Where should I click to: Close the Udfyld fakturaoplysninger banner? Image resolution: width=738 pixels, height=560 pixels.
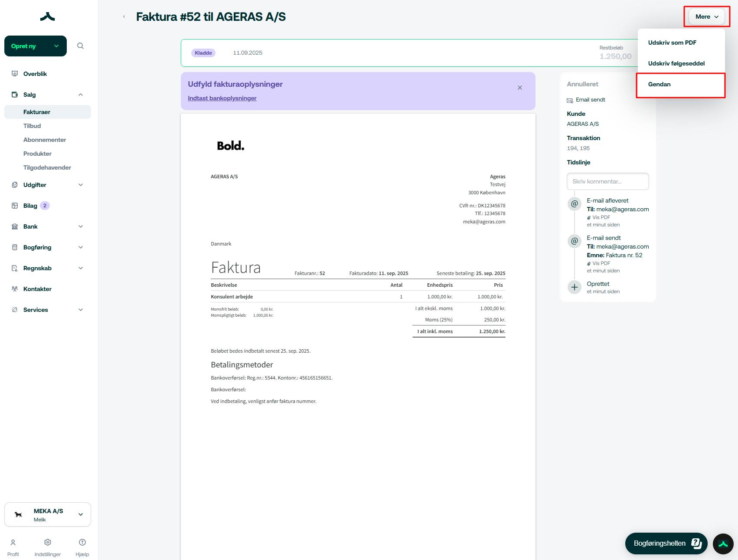pos(520,88)
